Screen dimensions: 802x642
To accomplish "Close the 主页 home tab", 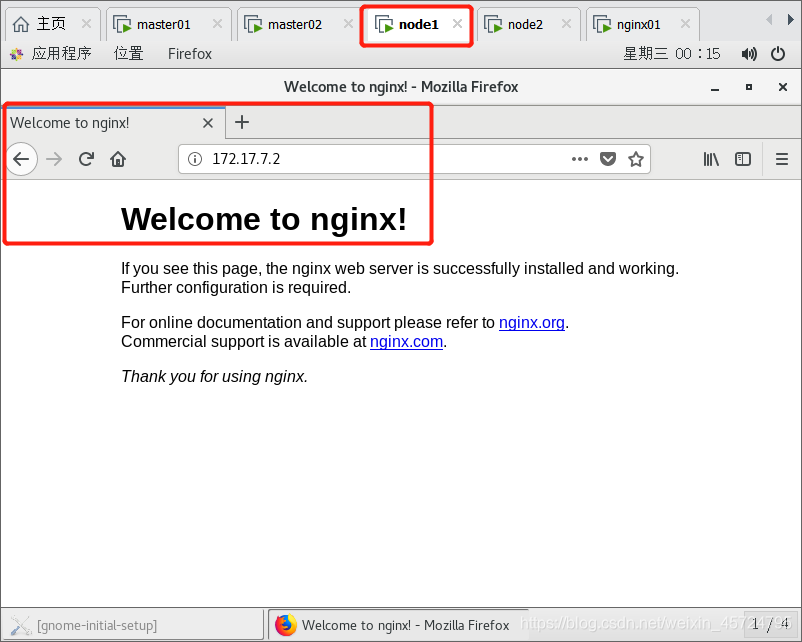I will (86, 24).
